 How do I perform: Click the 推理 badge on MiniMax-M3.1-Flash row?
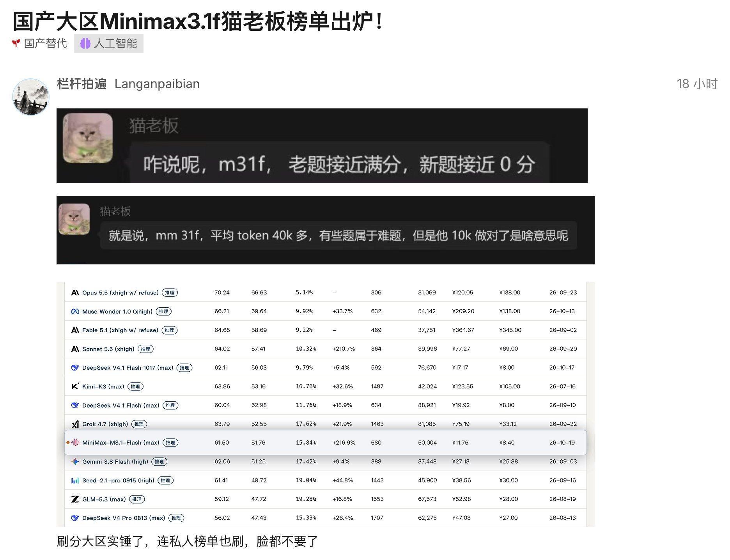pos(170,443)
